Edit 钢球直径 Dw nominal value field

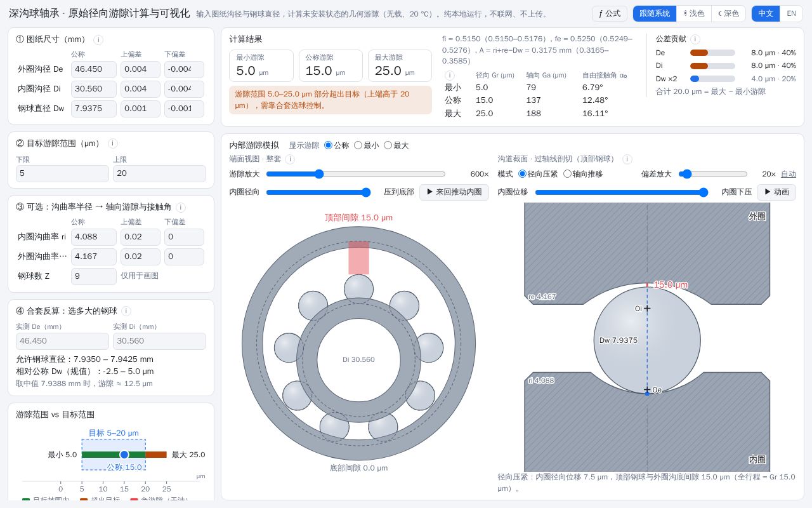(x=94, y=109)
